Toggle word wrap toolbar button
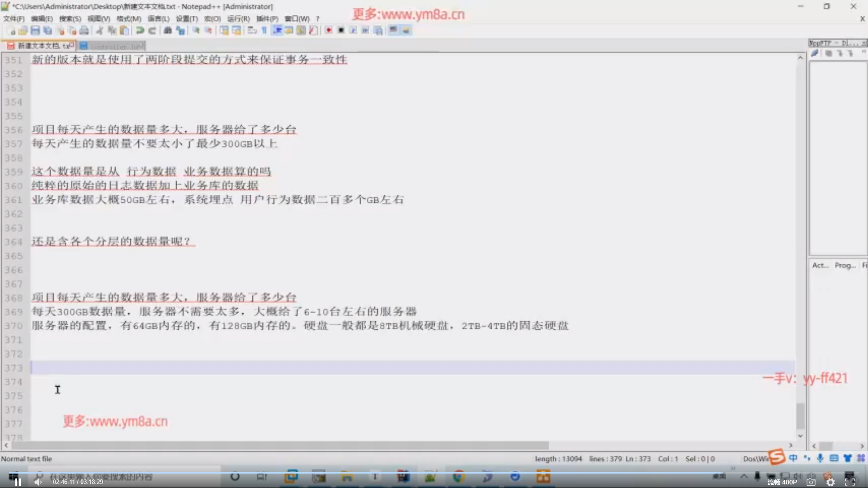This screenshot has width=868, height=488. (252, 30)
